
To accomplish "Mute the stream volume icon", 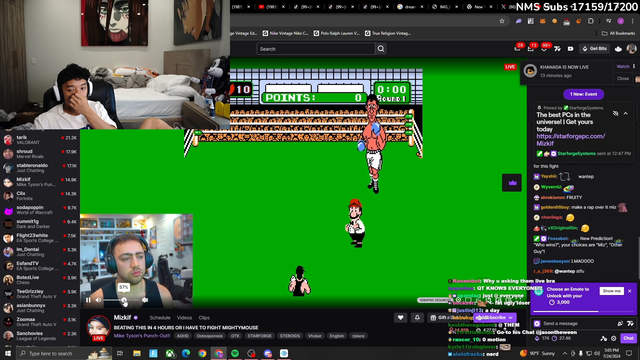I will tap(98, 300).
